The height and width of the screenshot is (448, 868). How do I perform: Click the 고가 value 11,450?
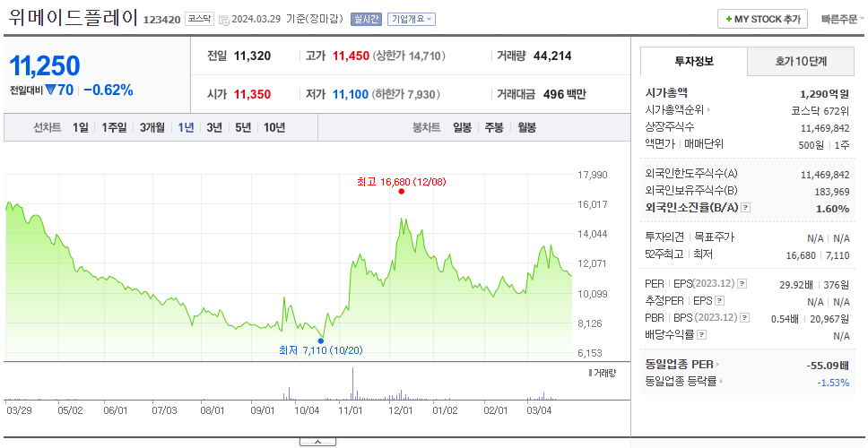coord(351,56)
